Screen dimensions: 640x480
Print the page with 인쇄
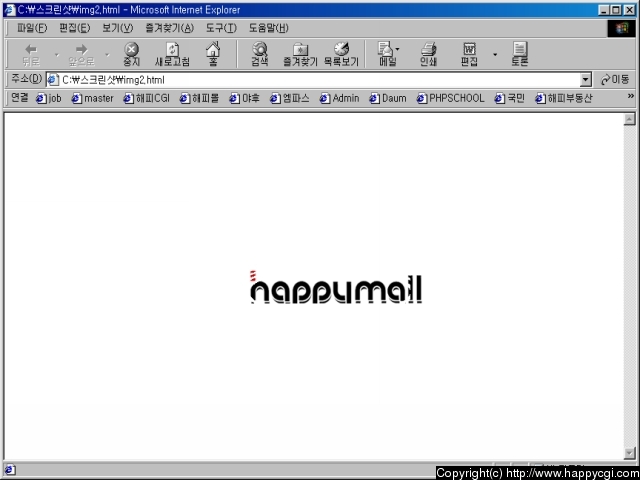pyautogui.click(x=428, y=54)
